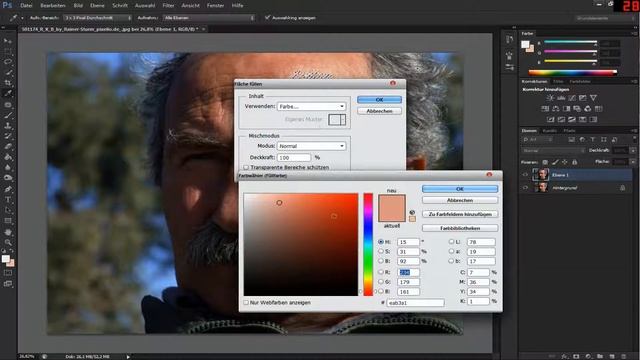
Task: Open the Datei menu
Action: click(26, 6)
